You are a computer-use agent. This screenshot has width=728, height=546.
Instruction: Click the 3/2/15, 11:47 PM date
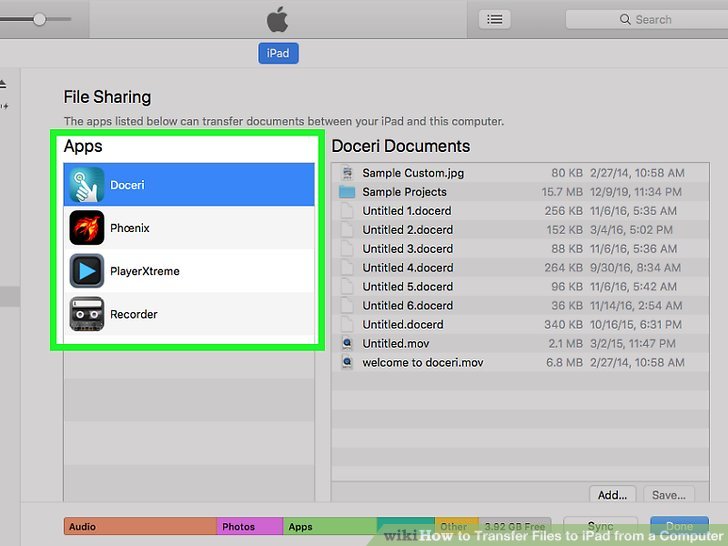pyautogui.click(x=633, y=344)
